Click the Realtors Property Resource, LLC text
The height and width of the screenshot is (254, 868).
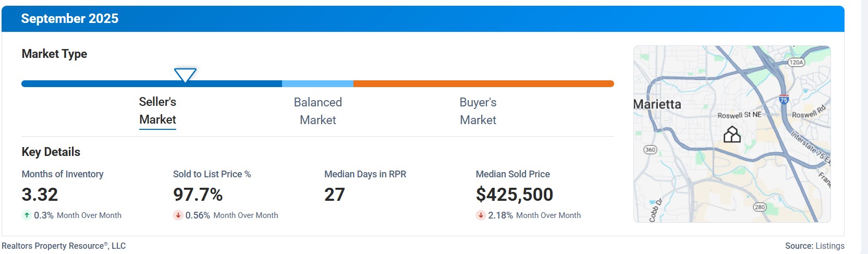(64, 246)
